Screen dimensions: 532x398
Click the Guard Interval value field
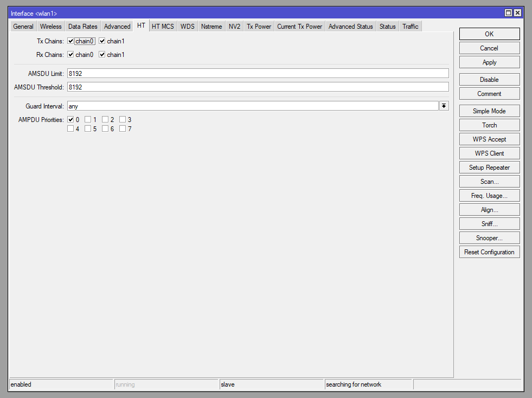point(253,106)
